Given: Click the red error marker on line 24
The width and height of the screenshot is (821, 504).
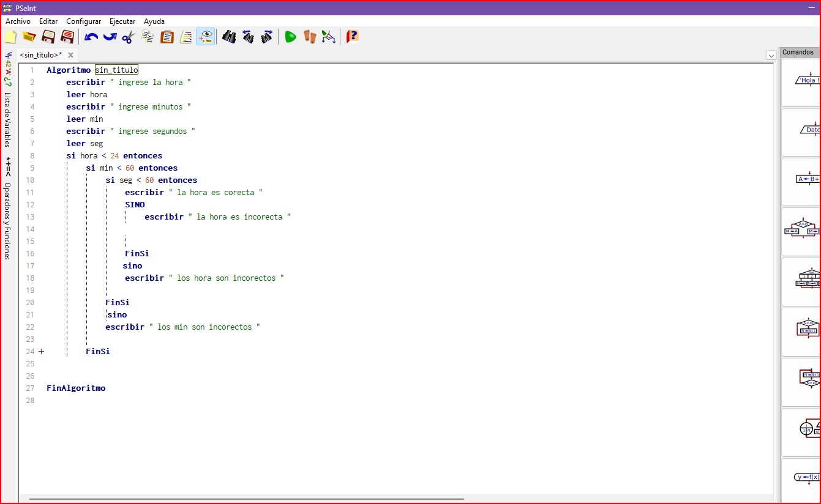Looking at the screenshot, I should click(42, 352).
